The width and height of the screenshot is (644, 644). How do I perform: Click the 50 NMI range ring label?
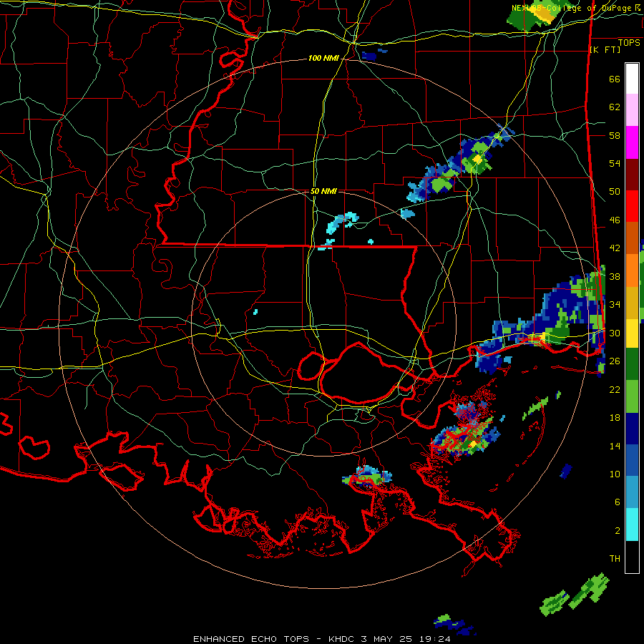pyautogui.click(x=323, y=191)
